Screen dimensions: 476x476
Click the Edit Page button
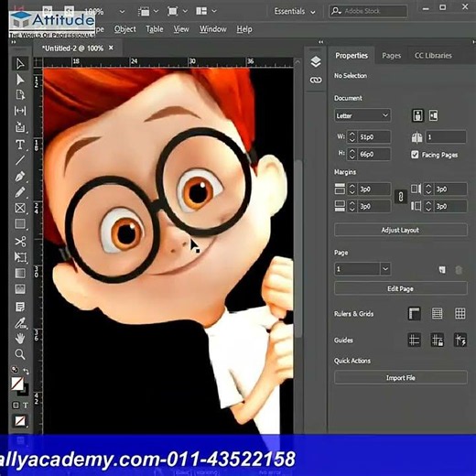[x=401, y=288]
